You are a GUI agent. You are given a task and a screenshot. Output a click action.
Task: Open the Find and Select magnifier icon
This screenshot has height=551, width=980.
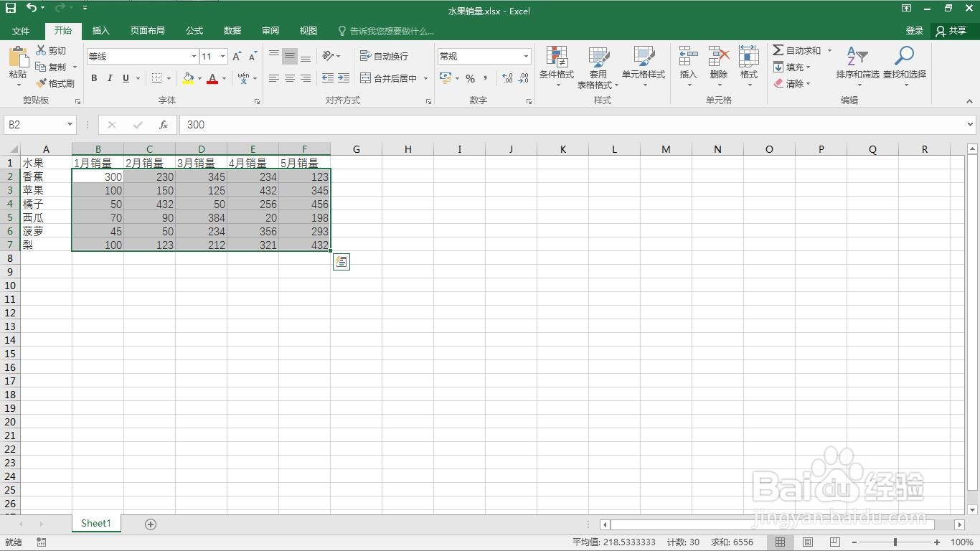[x=905, y=57]
